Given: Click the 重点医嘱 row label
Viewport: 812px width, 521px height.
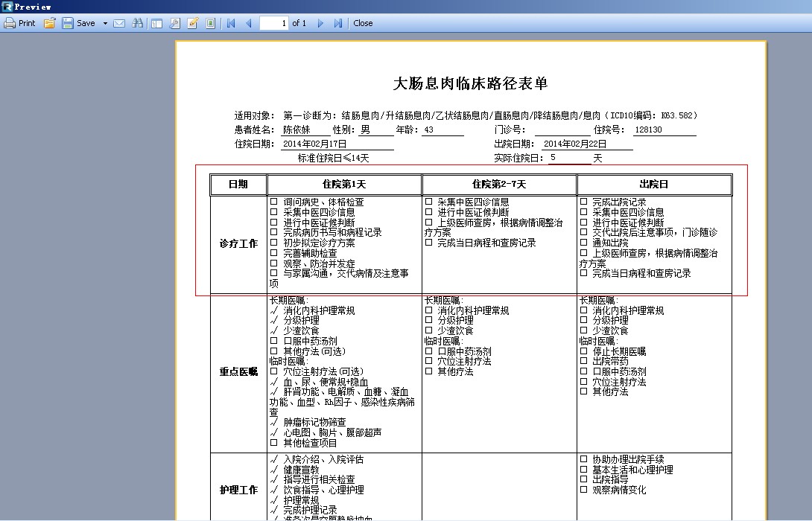Looking at the screenshot, I should point(238,371).
